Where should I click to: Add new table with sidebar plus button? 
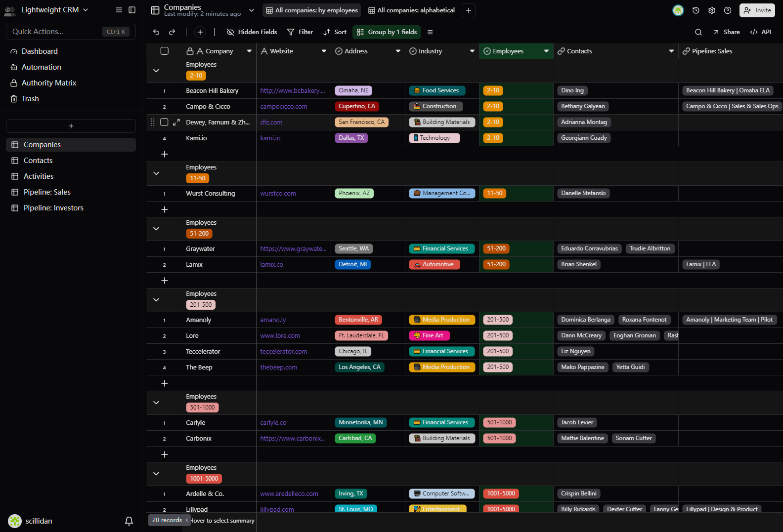pos(71,126)
